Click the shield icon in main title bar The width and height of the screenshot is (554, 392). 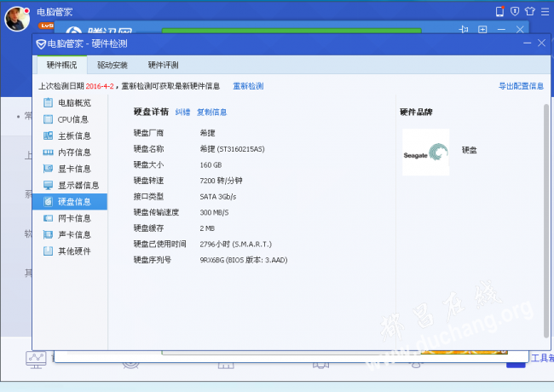point(515,11)
